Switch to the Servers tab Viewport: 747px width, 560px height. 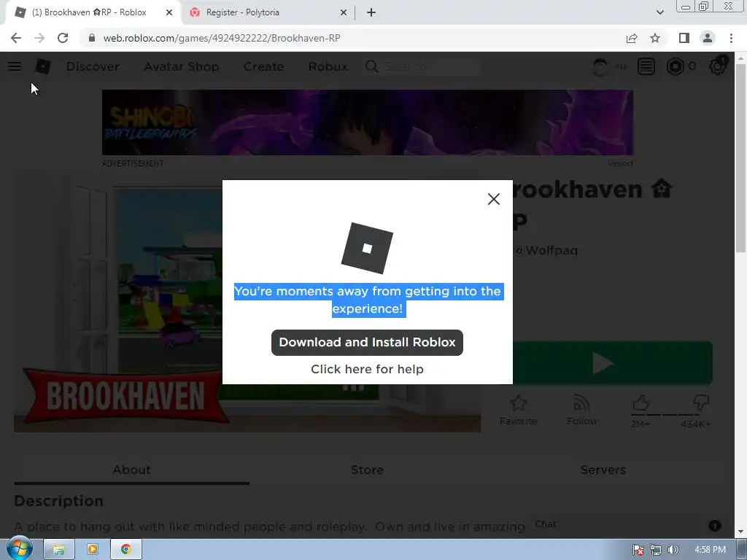pyautogui.click(x=603, y=470)
